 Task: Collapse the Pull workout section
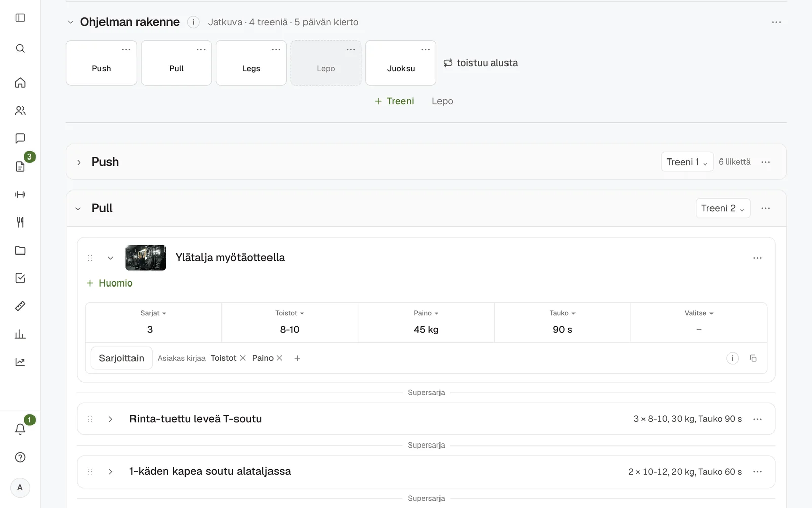[x=78, y=209]
